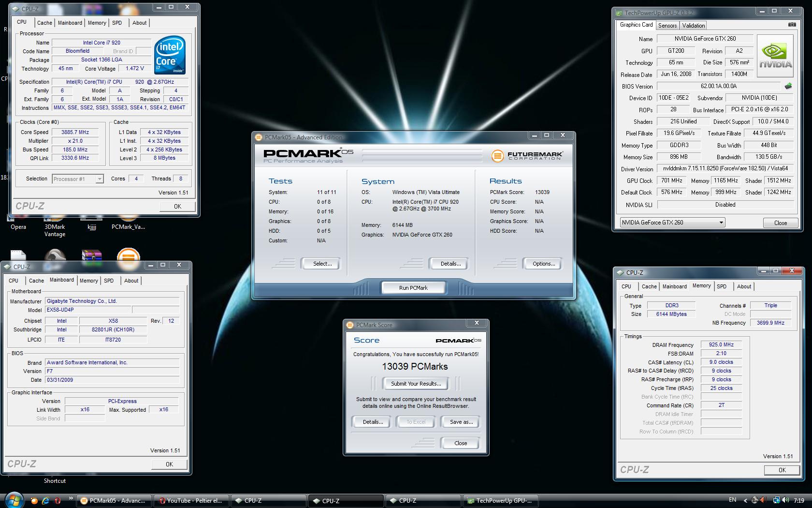Screen dimensions: 812x508
Task: Launch Opera from the quick launch bar
Action: coord(58,501)
